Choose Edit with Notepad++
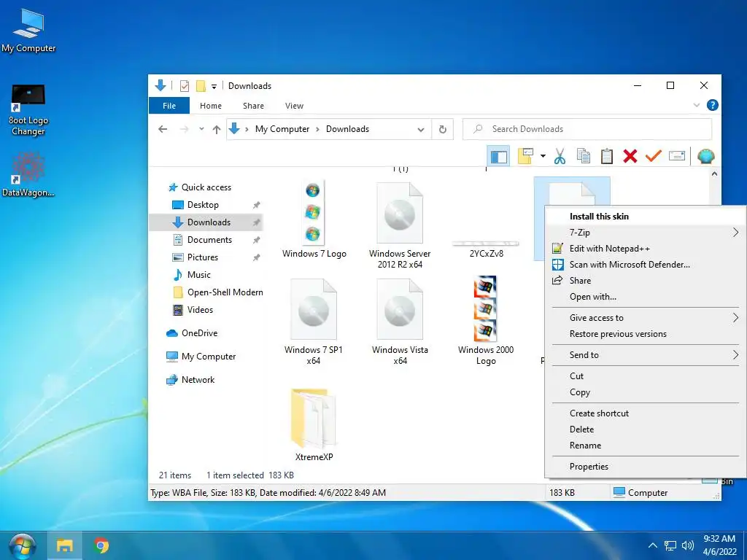747x560 pixels. coord(646,249)
